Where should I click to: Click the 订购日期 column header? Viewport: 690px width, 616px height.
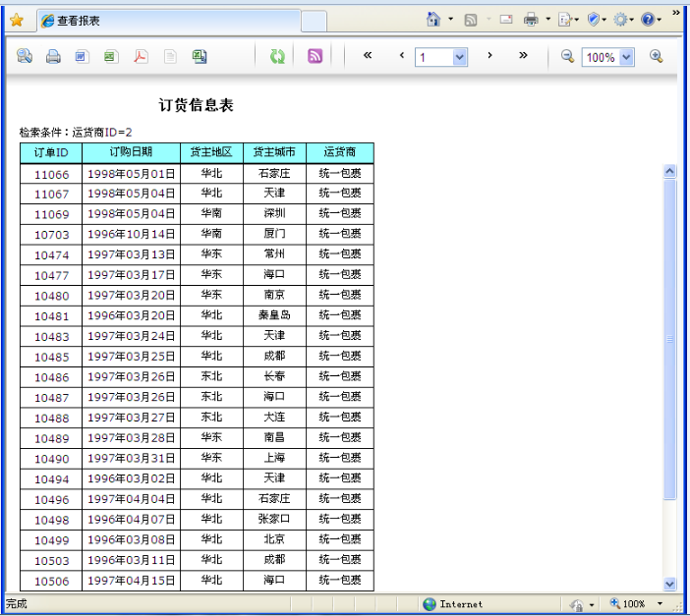[x=131, y=152]
